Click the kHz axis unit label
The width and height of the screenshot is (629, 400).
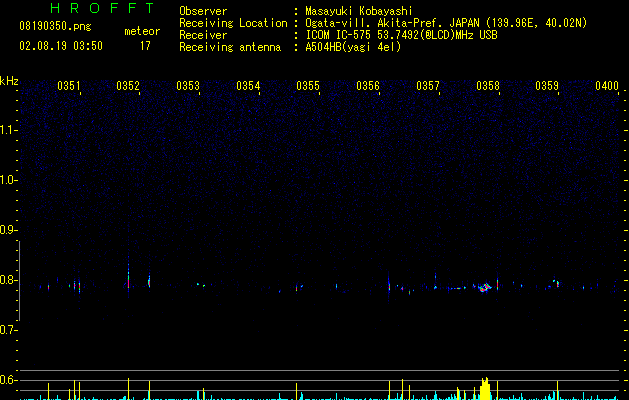click(x=9, y=81)
